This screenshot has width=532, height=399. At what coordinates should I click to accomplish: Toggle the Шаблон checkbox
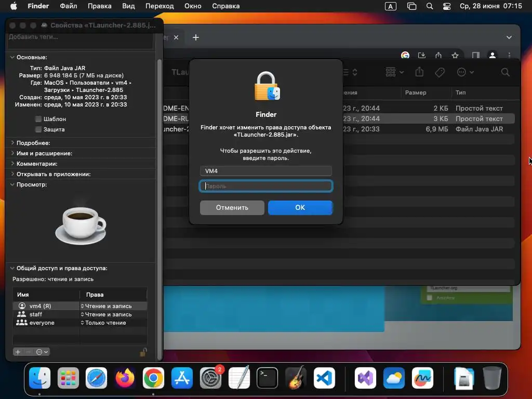pos(38,119)
